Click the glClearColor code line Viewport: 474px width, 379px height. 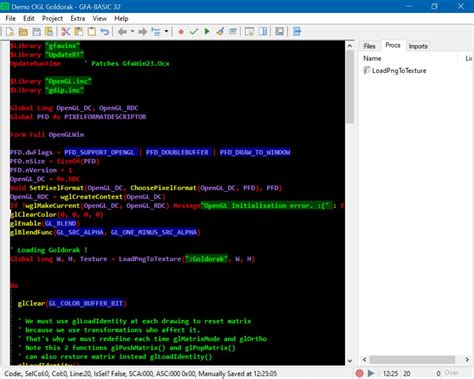point(57,214)
